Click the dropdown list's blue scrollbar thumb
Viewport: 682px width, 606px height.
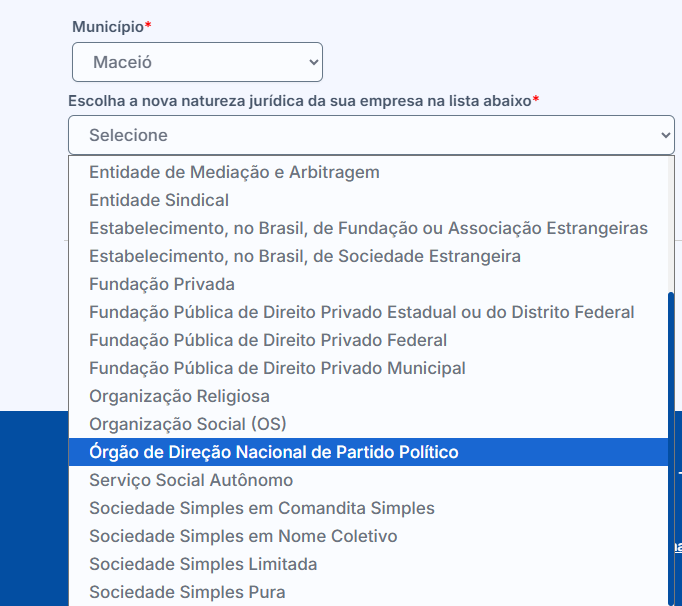click(x=671, y=449)
